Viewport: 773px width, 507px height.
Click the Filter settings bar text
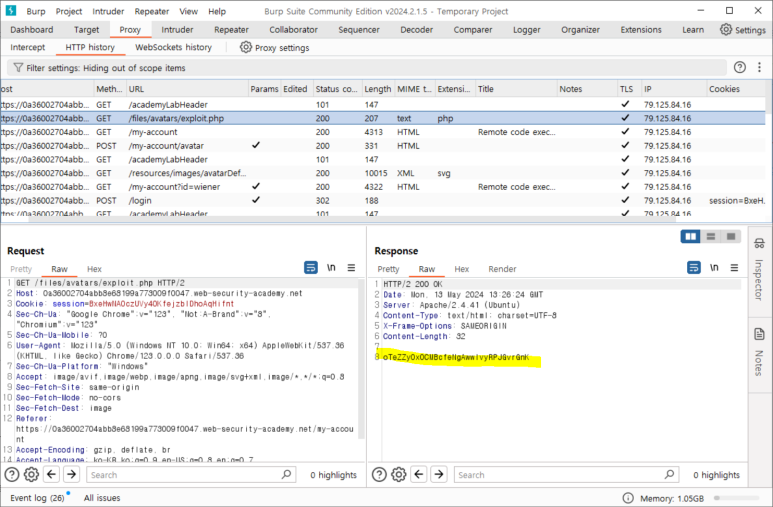pos(105,68)
